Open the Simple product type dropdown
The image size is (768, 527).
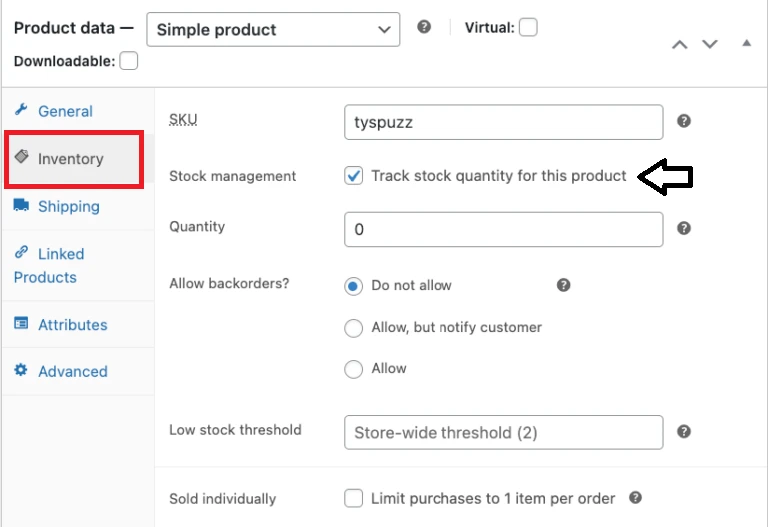273,29
